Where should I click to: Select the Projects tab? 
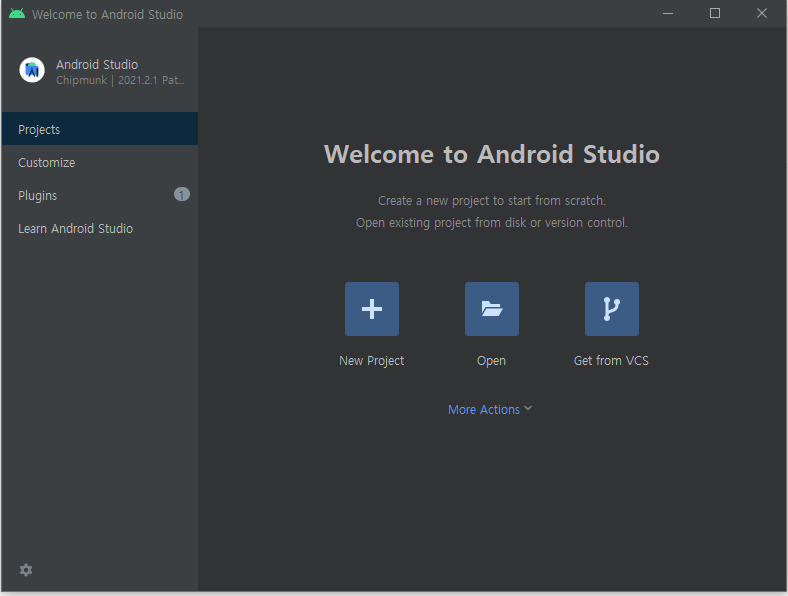100,129
